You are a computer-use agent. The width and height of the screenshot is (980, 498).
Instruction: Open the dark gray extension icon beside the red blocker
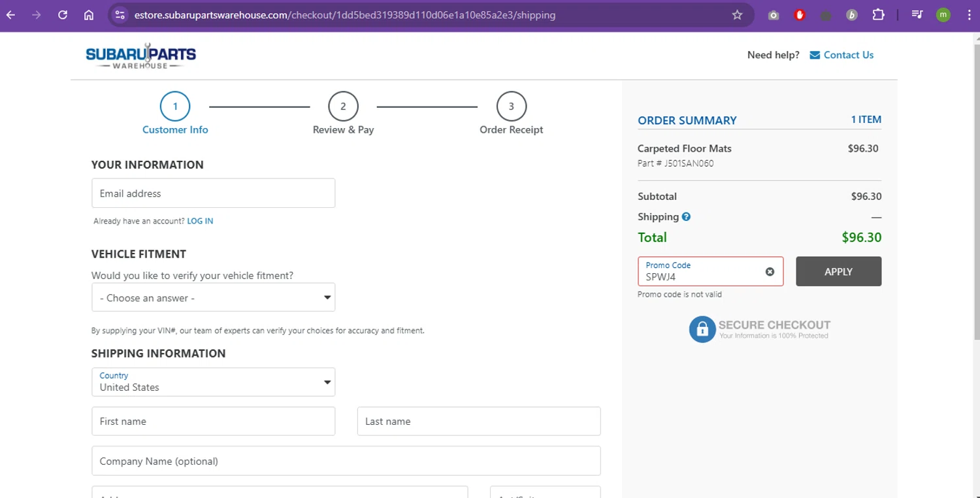point(826,15)
